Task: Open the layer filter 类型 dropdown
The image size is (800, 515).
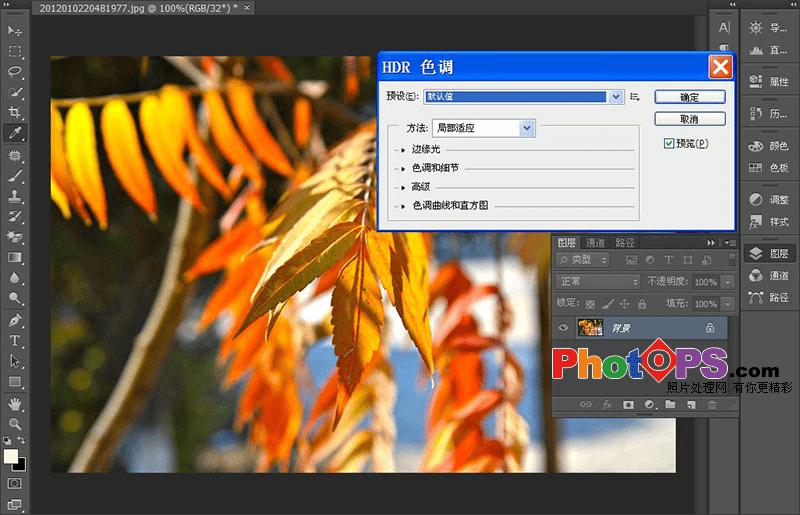Action: tap(583, 260)
